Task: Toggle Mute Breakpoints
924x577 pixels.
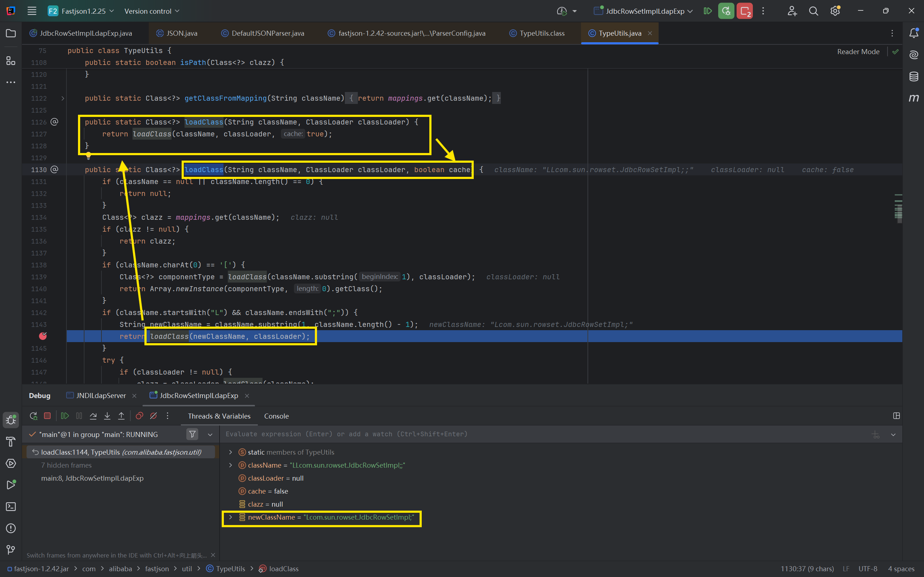Action: click(153, 416)
